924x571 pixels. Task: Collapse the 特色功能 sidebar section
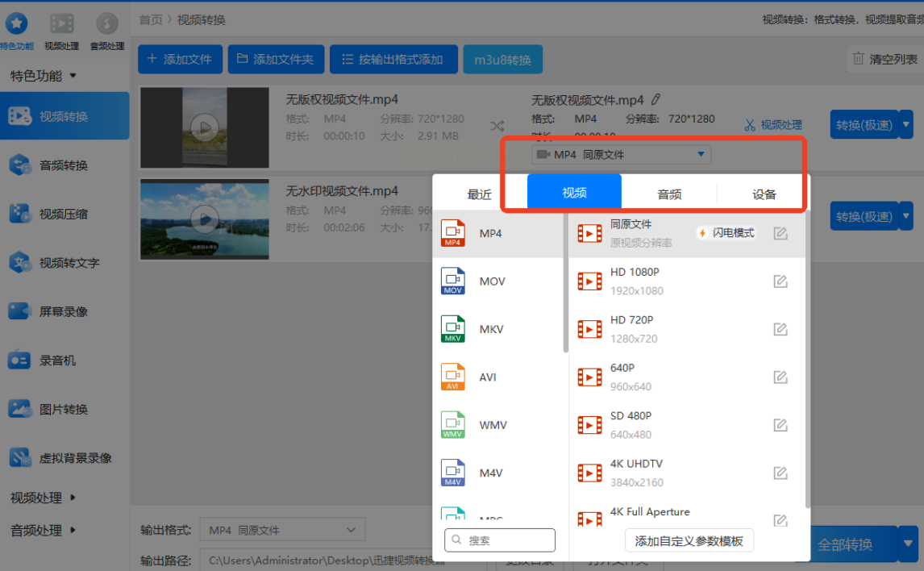click(x=44, y=76)
